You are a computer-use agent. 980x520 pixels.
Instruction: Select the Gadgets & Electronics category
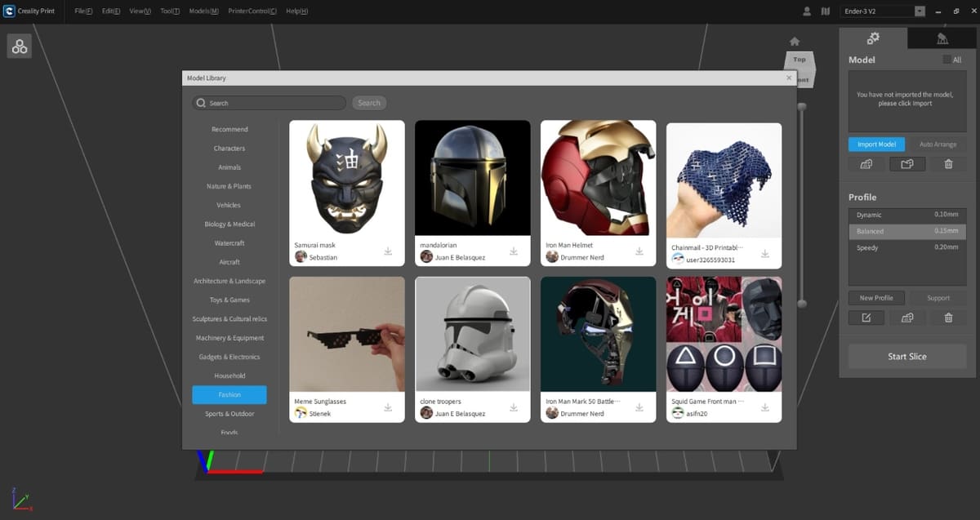[229, 357]
